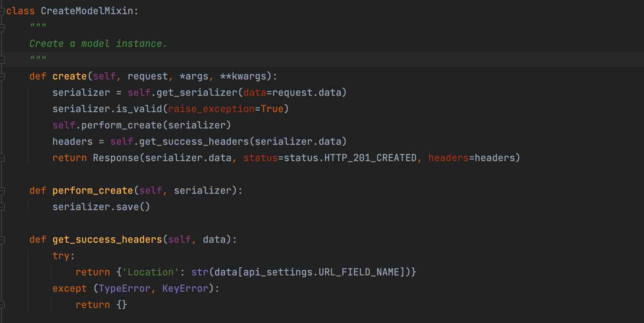Click the **kwargs parameter
The width and height of the screenshot is (644, 323).
[243, 76]
